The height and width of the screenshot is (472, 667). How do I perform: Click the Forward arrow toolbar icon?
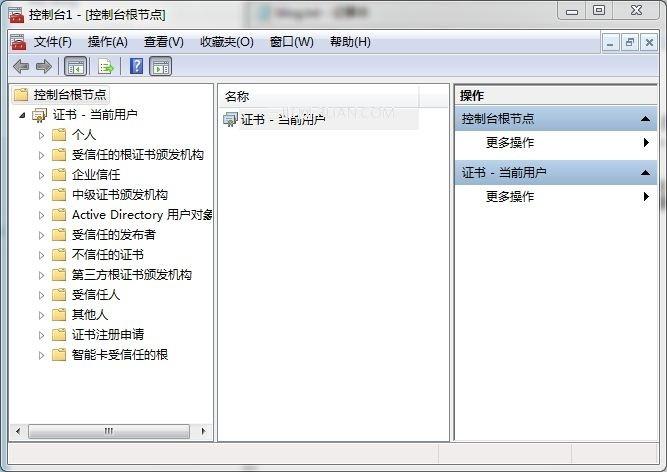pyautogui.click(x=44, y=66)
